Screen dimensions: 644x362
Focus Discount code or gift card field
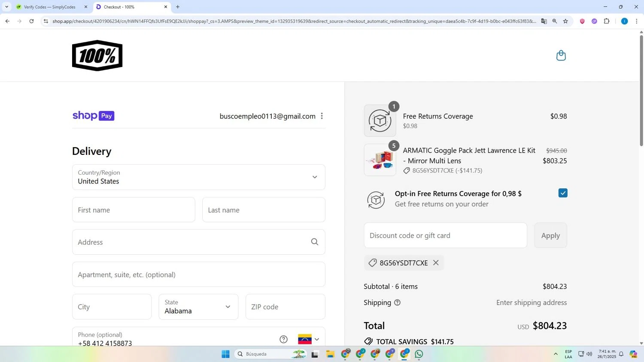click(x=445, y=235)
